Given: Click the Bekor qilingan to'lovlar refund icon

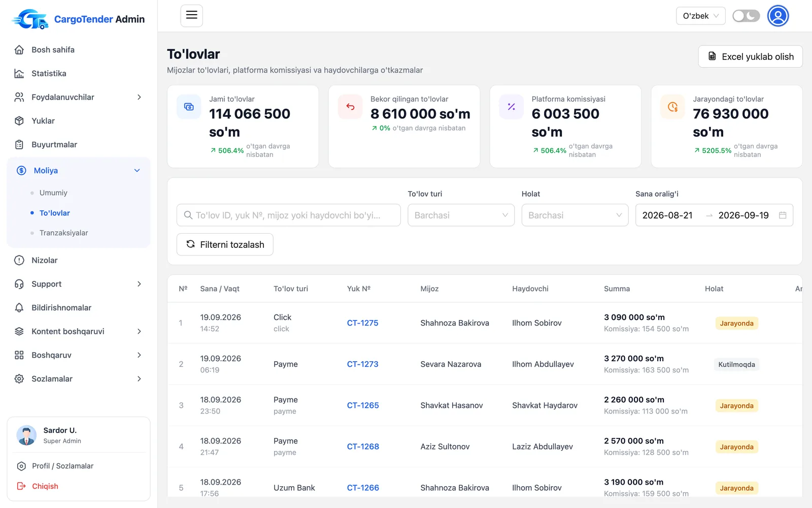Looking at the screenshot, I should pos(350,107).
